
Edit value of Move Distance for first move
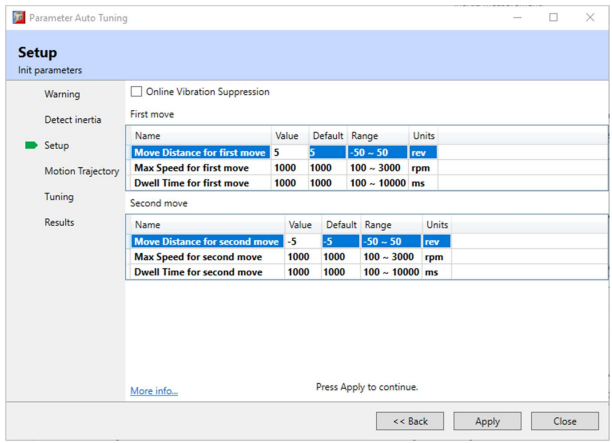[290, 152]
